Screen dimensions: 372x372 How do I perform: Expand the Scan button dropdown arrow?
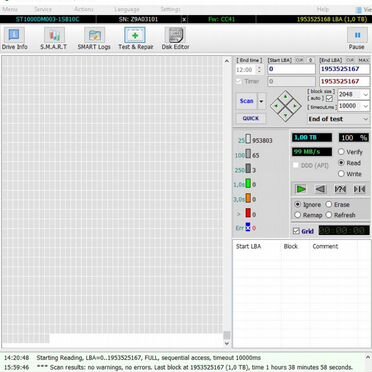(x=262, y=101)
